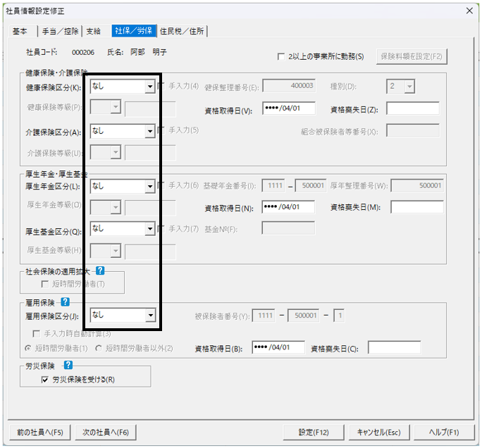Click 資格喪失日(M) field
482x448 pixels.
[417, 207]
